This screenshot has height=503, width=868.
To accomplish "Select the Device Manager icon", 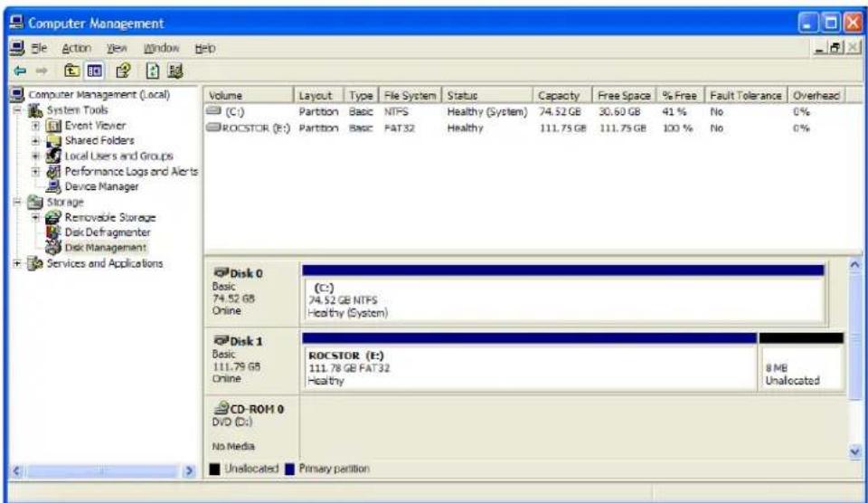I will pyautogui.click(x=53, y=186).
